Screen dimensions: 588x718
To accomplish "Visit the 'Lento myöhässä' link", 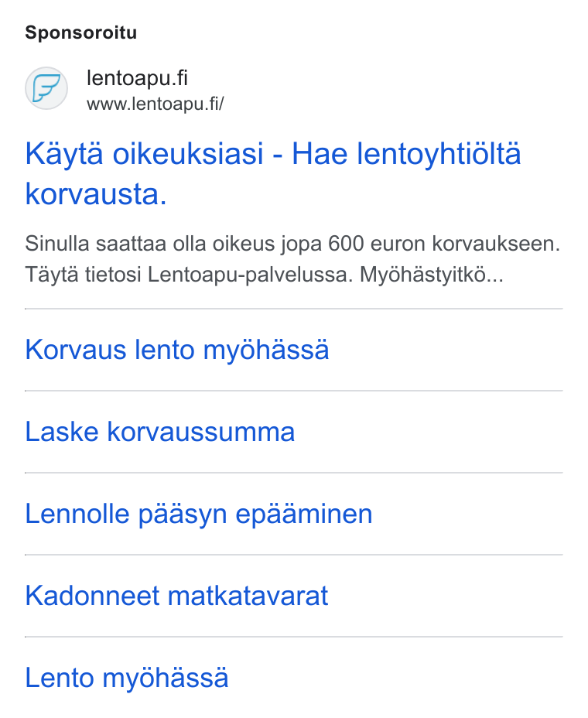I will (x=127, y=678).
